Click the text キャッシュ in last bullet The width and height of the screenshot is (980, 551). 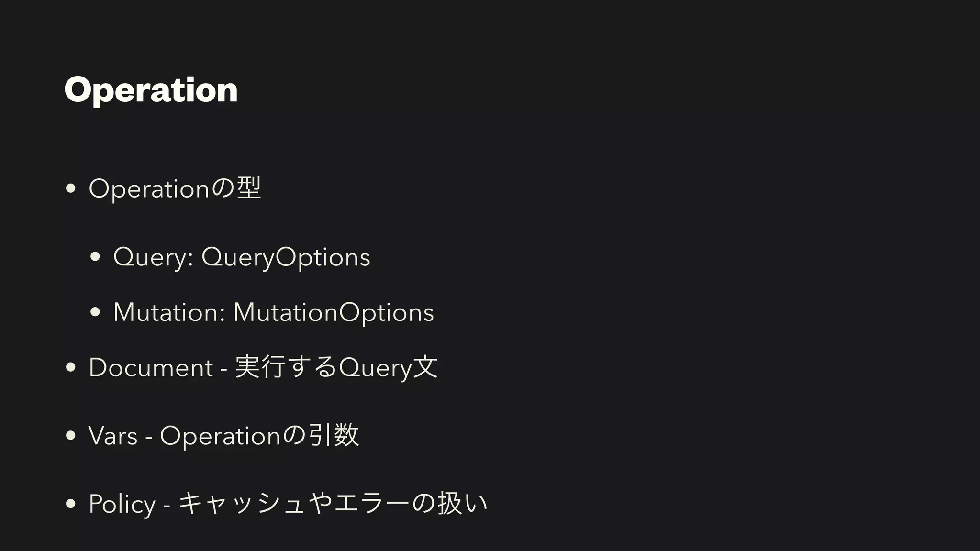point(242,504)
